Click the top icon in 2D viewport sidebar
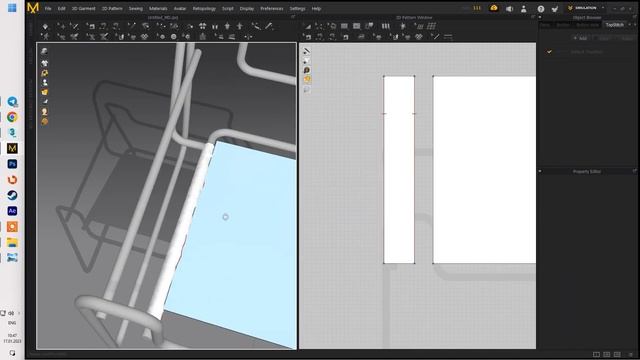Image resolution: width=640 pixels, height=360 pixels. [307, 51]
